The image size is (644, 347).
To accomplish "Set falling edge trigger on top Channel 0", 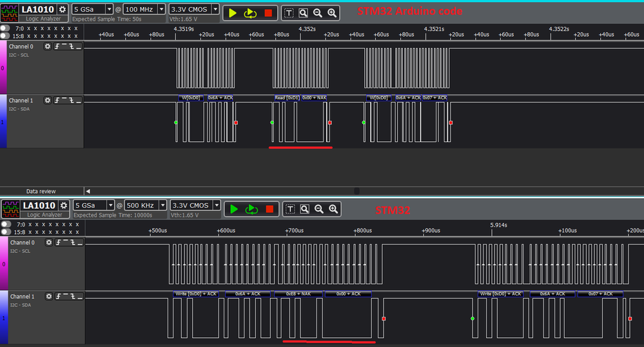I will click(72, 46).
